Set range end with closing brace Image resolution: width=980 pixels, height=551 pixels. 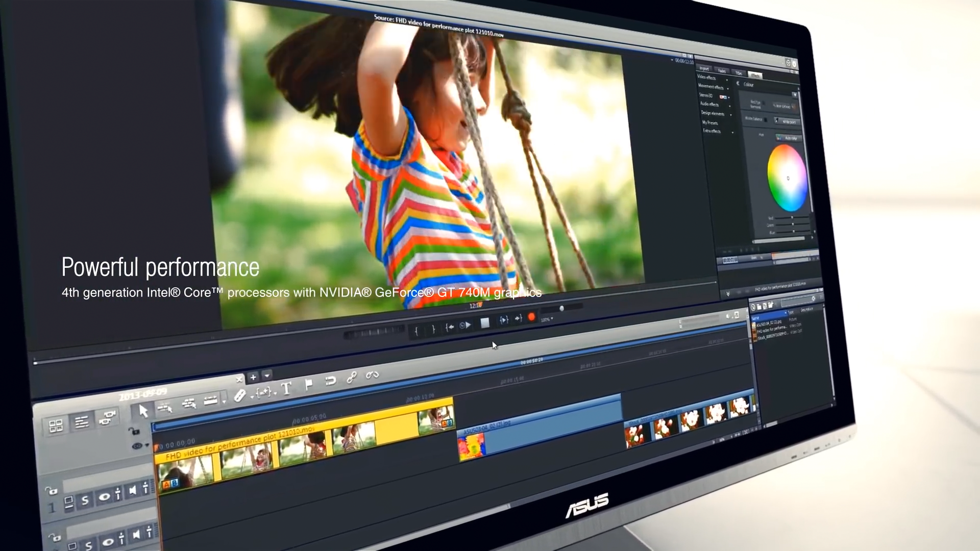click(433, 329)
